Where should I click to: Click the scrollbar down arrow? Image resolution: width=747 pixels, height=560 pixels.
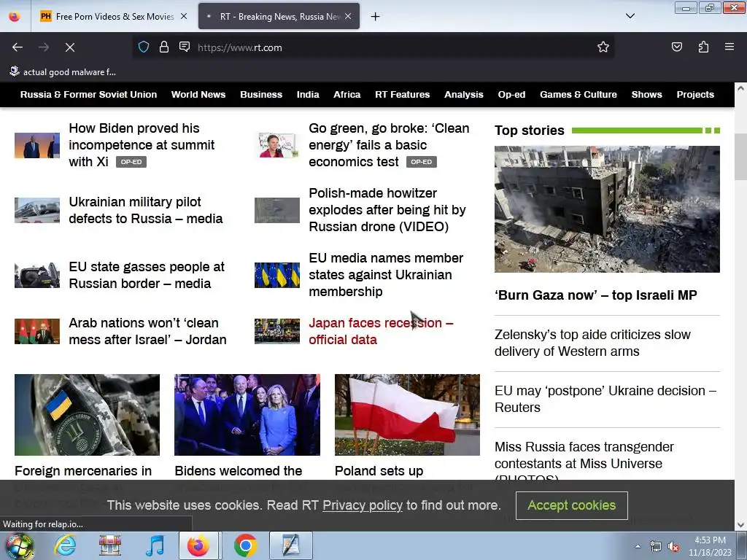click(740, 525)
